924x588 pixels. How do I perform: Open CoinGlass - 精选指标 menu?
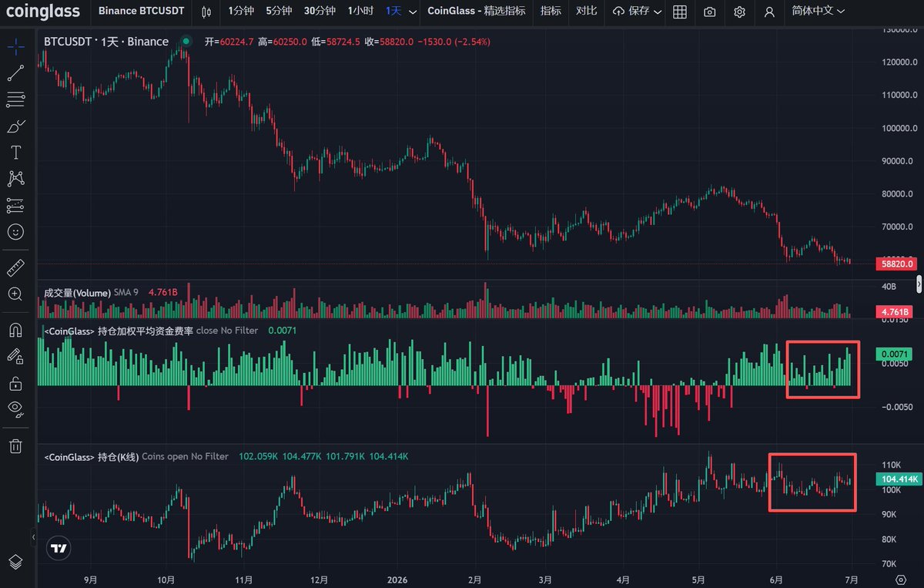(477, 12)
